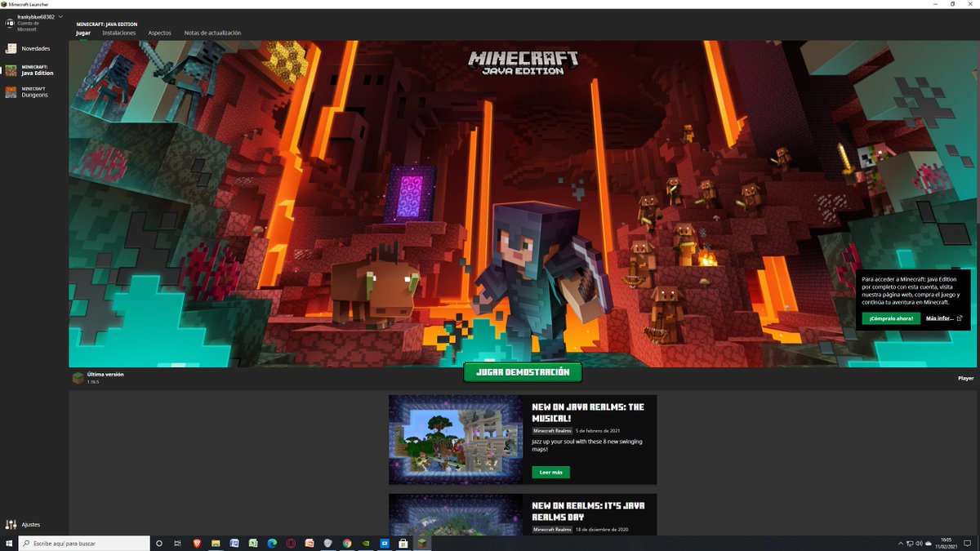Click the date 5 de febrero de 2021
This screenshot has width=980, height=551.
(598, 430)
